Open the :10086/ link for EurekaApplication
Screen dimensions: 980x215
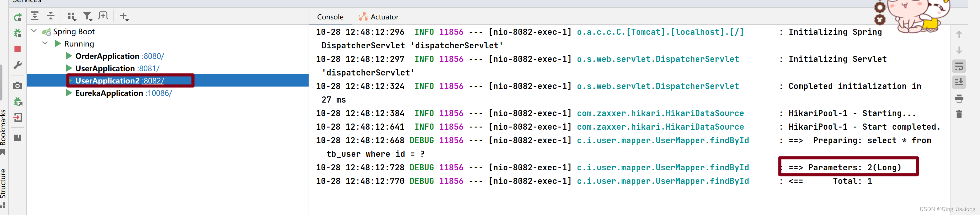tap(159, 93)
